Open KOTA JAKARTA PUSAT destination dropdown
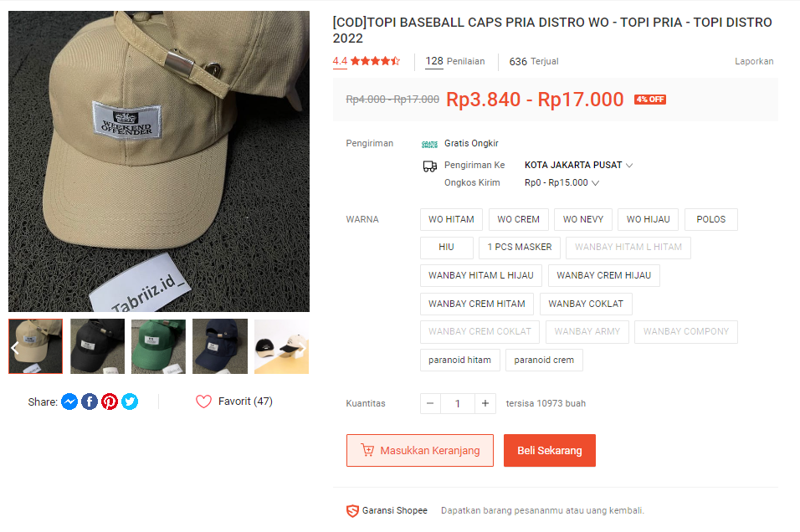 coord(578,166)
